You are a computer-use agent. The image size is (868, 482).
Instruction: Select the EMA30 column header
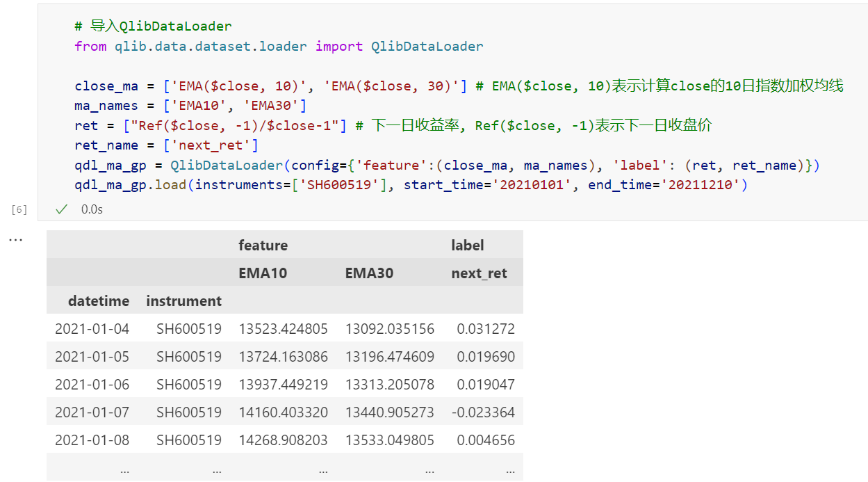pyautogui.click(x=369, y=273)
